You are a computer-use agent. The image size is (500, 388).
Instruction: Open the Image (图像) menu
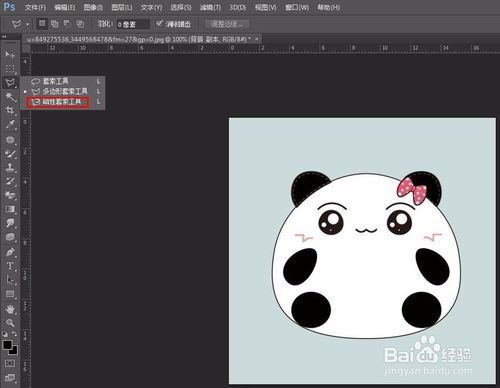pyautogui.click(x=93, y=7)
